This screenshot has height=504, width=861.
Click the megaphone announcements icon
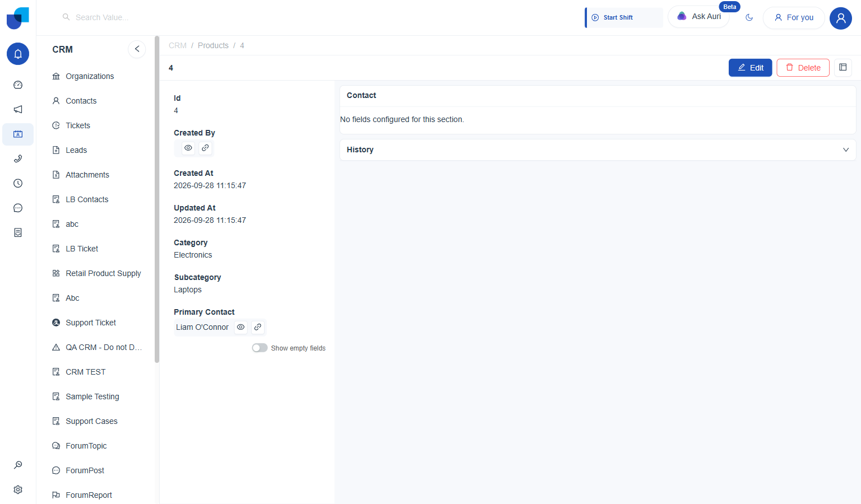[18, 110]
